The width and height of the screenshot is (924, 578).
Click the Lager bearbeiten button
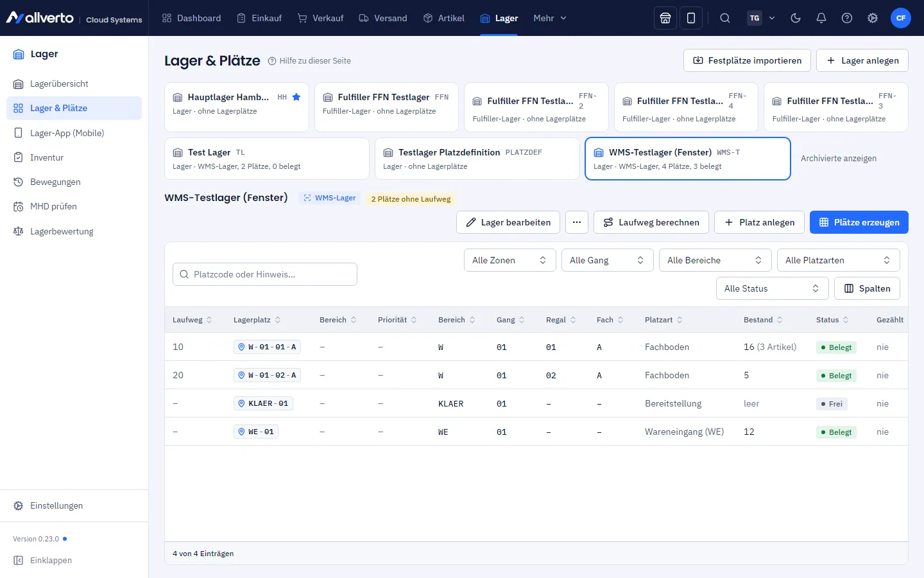(x=508, y=222)
